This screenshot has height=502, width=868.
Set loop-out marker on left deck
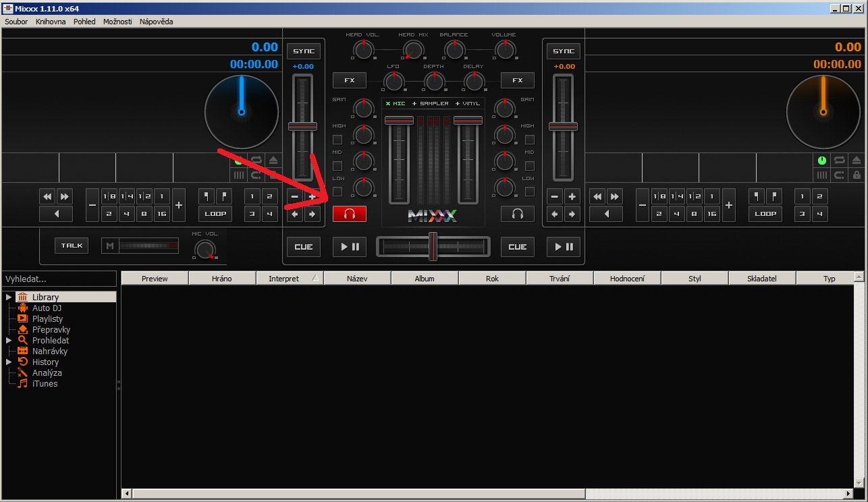[224, 196]
